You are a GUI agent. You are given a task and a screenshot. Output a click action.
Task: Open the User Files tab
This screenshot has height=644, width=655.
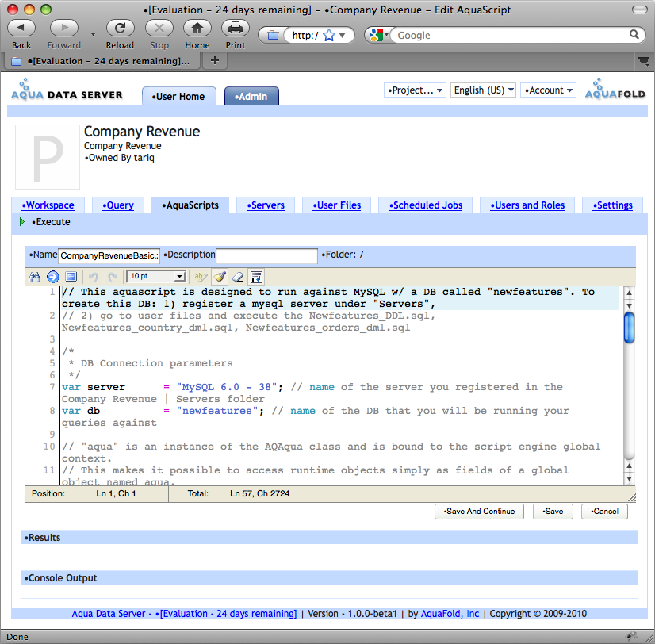click(x=337, y=205)
